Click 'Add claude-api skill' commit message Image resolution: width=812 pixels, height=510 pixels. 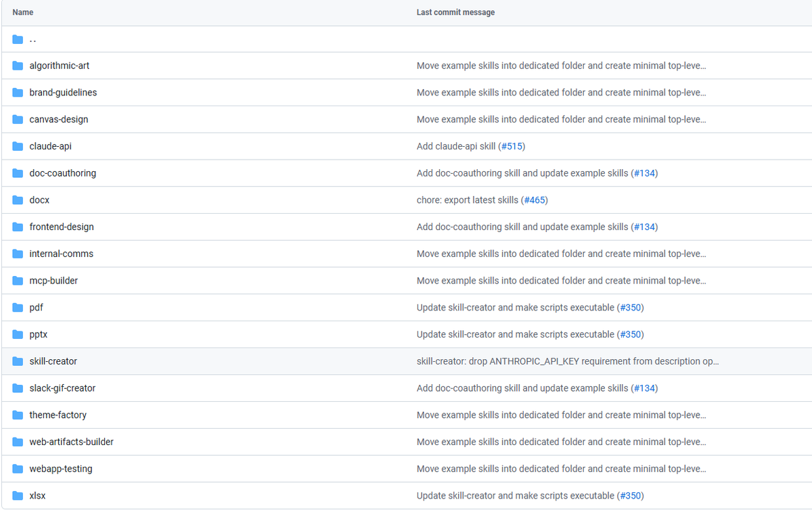tap(456, 146)
